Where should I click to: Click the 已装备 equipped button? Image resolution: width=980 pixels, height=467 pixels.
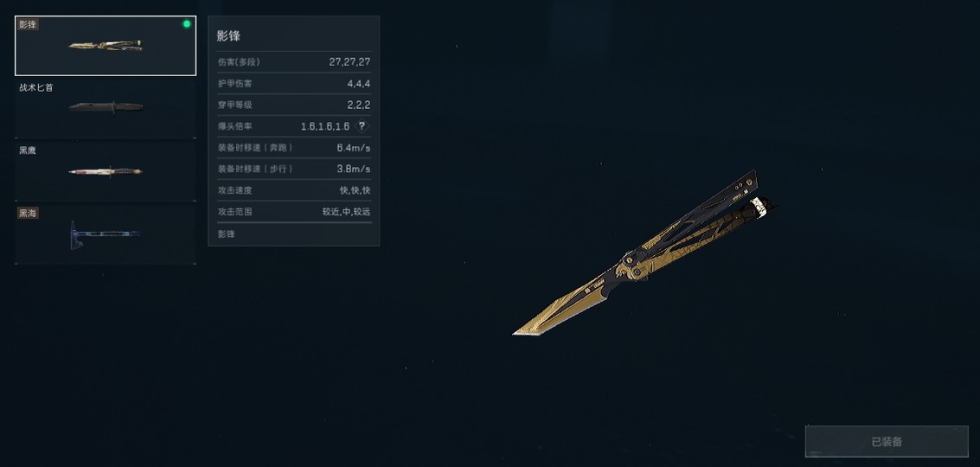(887, 442)
